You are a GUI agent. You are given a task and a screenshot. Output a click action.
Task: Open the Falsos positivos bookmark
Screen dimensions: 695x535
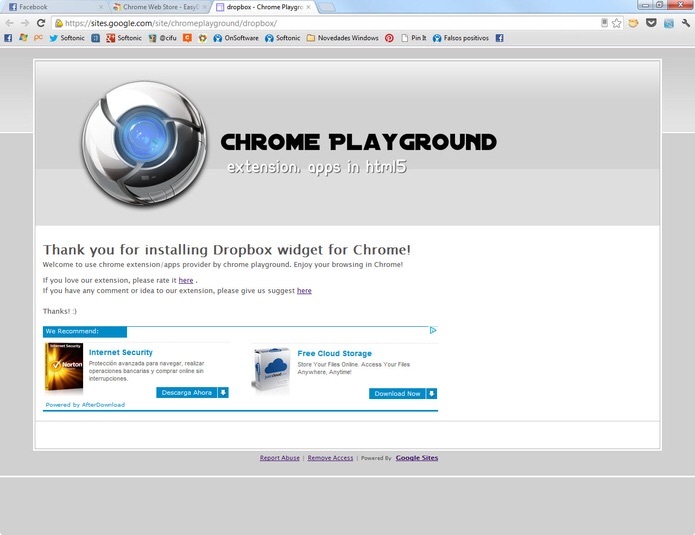461,38
